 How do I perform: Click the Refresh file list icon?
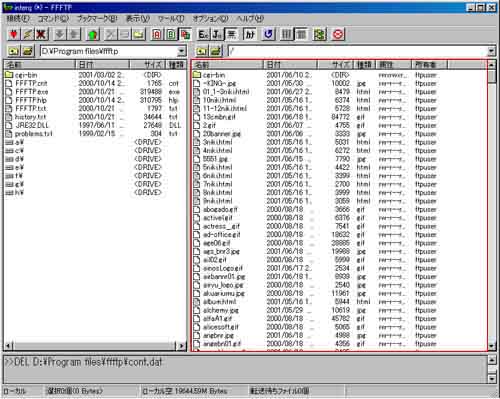pos(269,34)
